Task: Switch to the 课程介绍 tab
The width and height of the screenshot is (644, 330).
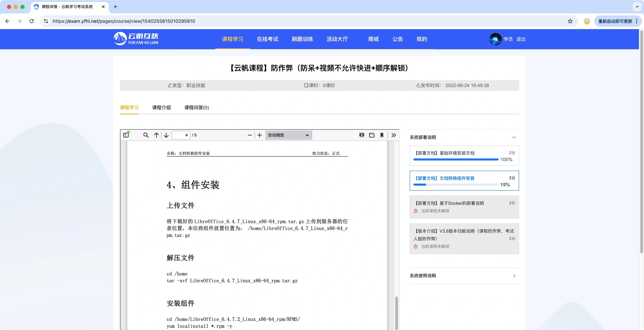Action: 161,108
